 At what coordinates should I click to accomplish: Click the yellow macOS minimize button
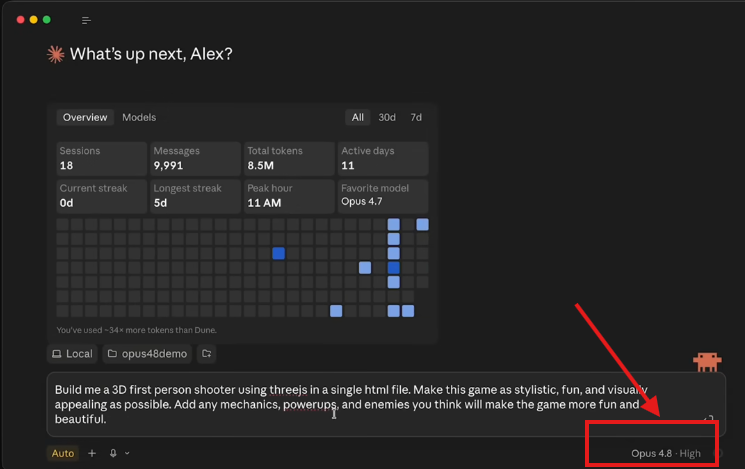coord(33,19)
